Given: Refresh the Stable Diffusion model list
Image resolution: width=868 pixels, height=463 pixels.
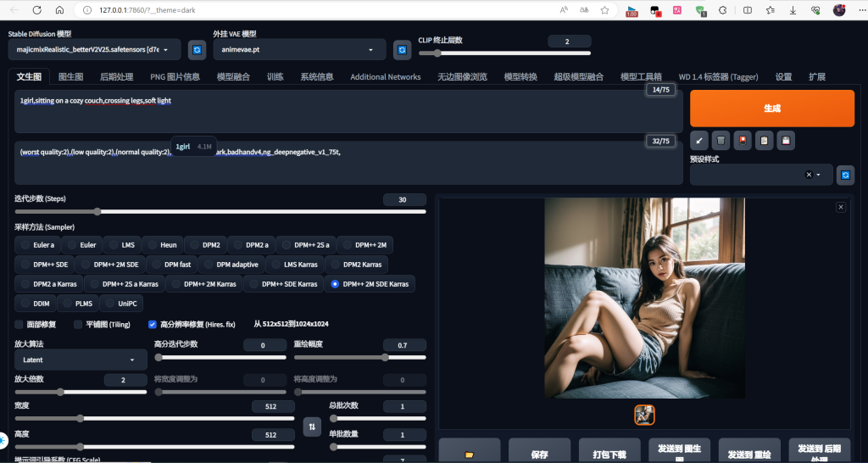Looking at the screenshot, I should click(x=197, y=50).
